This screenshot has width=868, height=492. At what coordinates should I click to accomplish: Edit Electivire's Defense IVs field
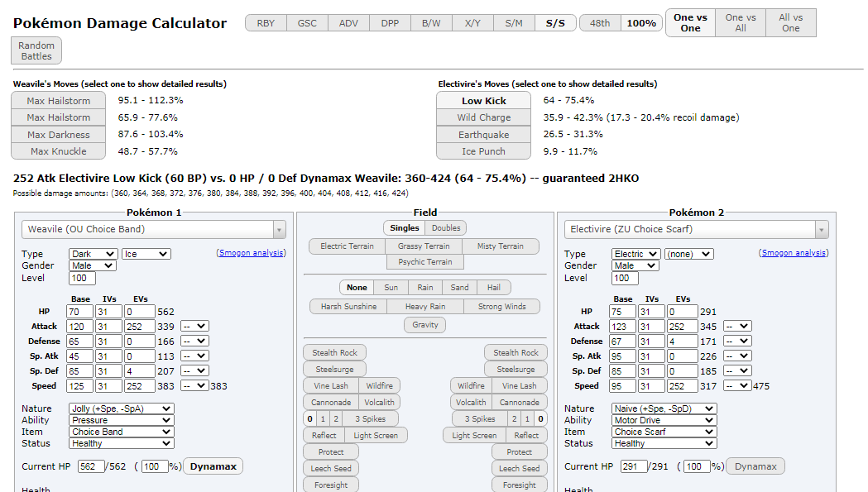(651, 342)
